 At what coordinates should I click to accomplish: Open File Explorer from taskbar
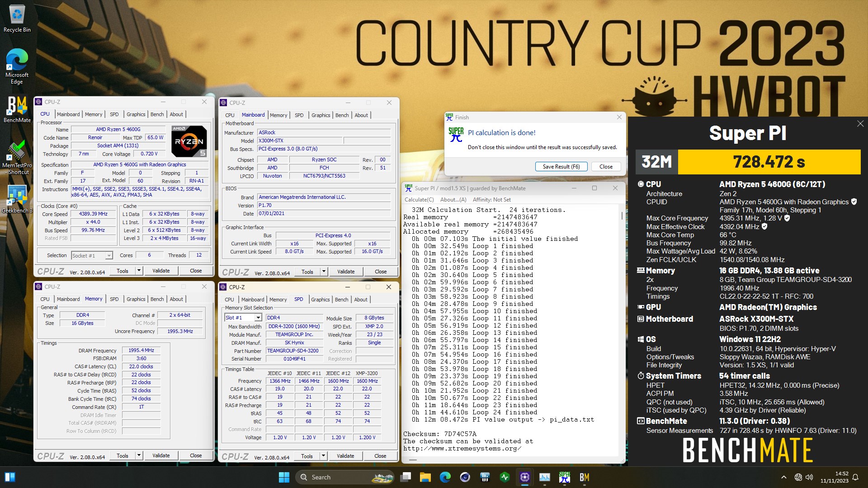point(425,477)
